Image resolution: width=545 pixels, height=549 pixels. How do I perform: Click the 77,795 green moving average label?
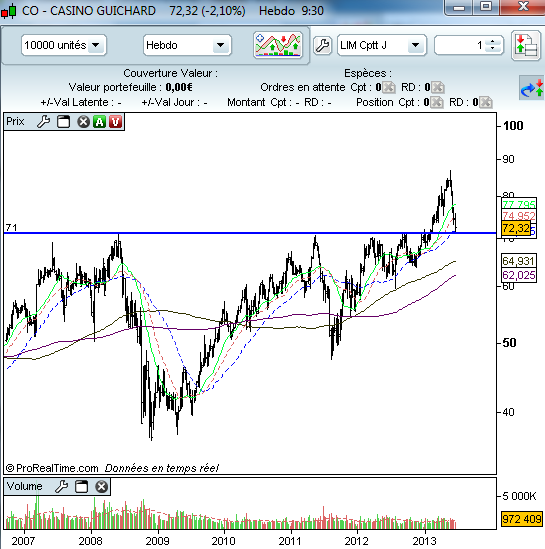519,204
